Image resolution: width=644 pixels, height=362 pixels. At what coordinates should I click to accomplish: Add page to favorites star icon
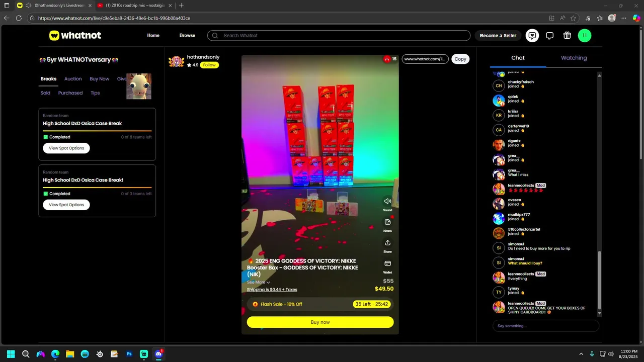click(573, 18)
